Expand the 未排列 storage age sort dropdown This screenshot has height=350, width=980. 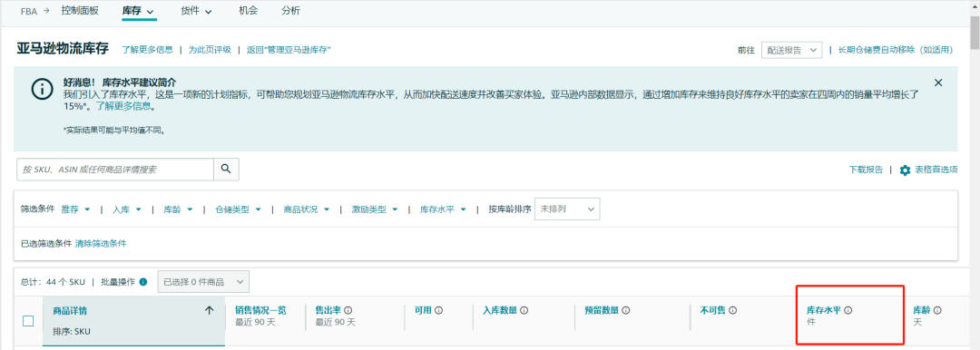click(x=567, y=209)
